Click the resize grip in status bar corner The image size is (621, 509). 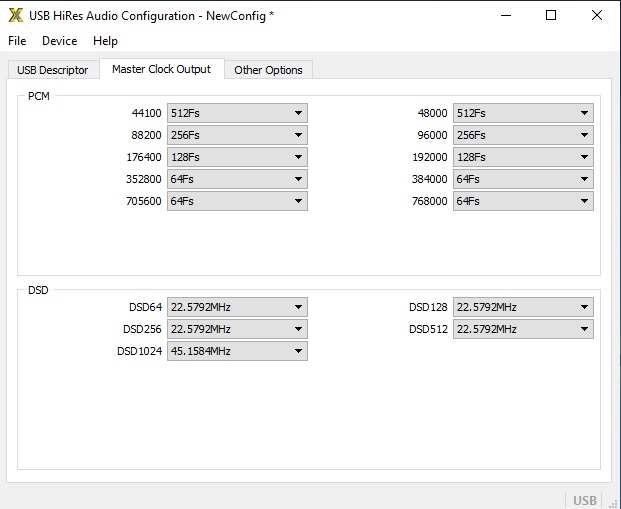point(613,503)
